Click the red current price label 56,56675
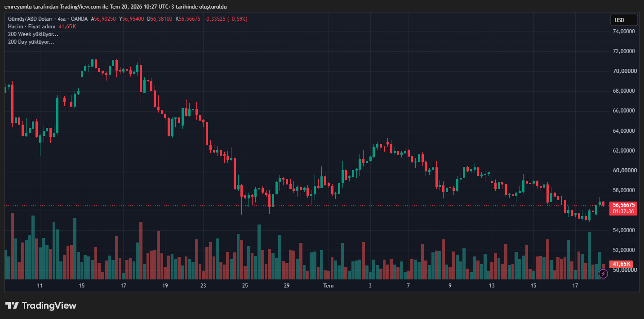644x319 pixels. pos(623,205)
